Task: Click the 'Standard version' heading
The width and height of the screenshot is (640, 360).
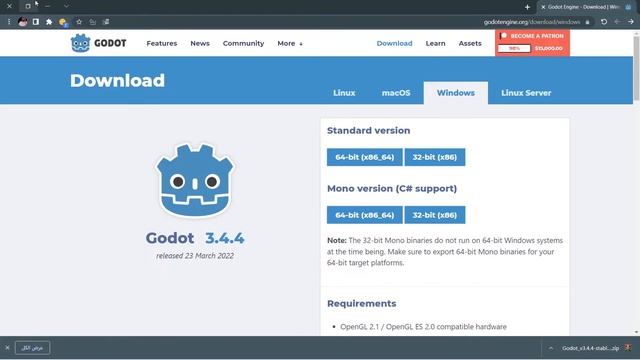Action: coord(368,131)
